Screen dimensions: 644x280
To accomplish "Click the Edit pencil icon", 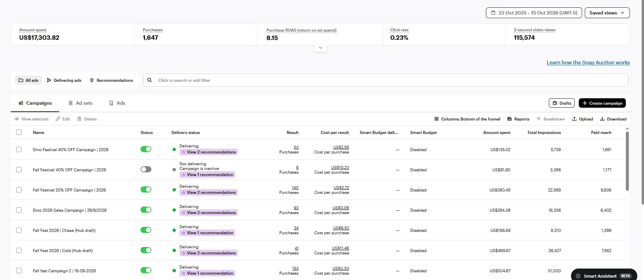I will 58,119.
